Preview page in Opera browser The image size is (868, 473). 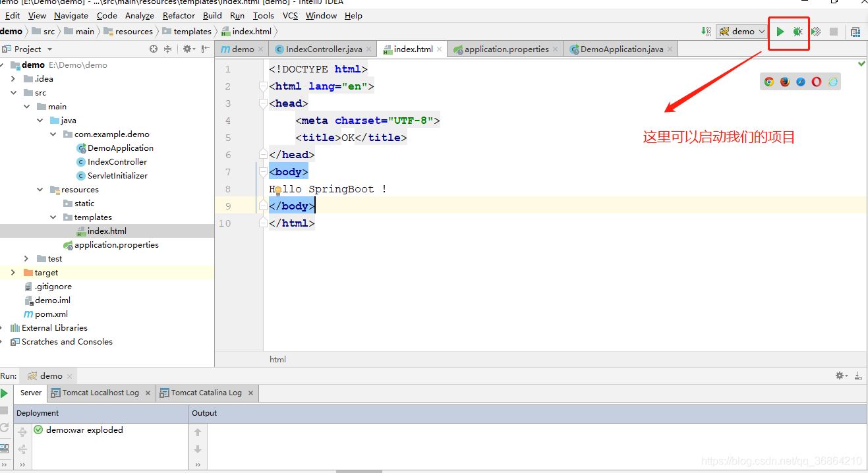(817, 82)
